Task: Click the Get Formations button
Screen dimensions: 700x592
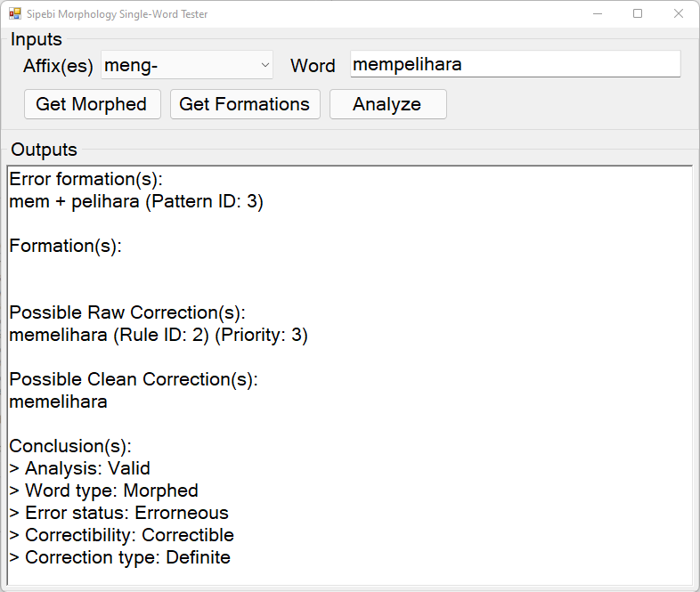Action: pyautogui.click(x=245, y=104)
